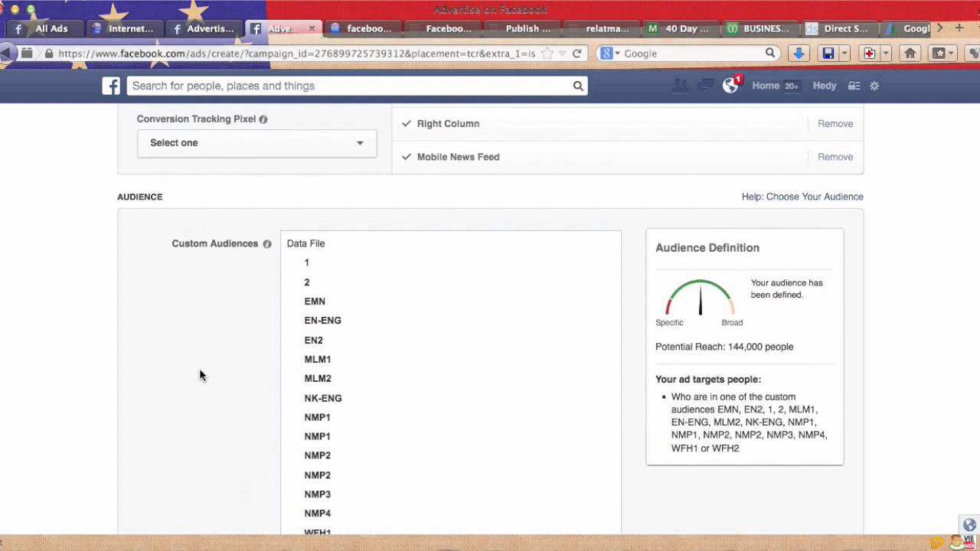The height and width of the screenshot is (551, 980).
Task: Open Hedy profile link
Action: click(825, 86)
